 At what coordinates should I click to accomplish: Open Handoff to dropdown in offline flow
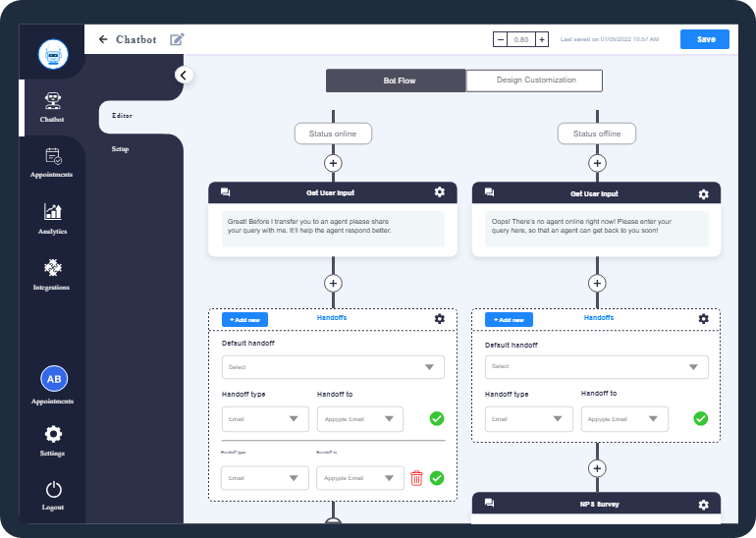point(624,419)
